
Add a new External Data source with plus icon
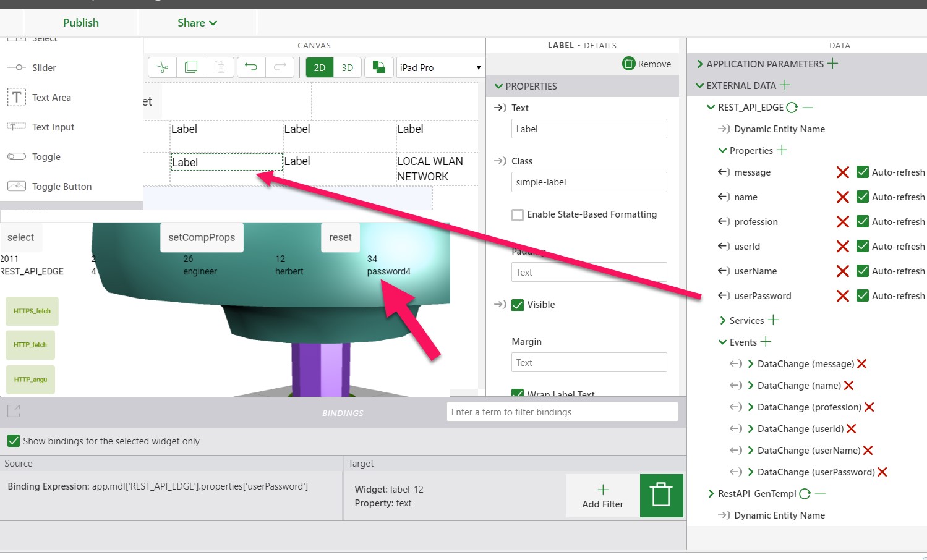click(x=785, y=85)
